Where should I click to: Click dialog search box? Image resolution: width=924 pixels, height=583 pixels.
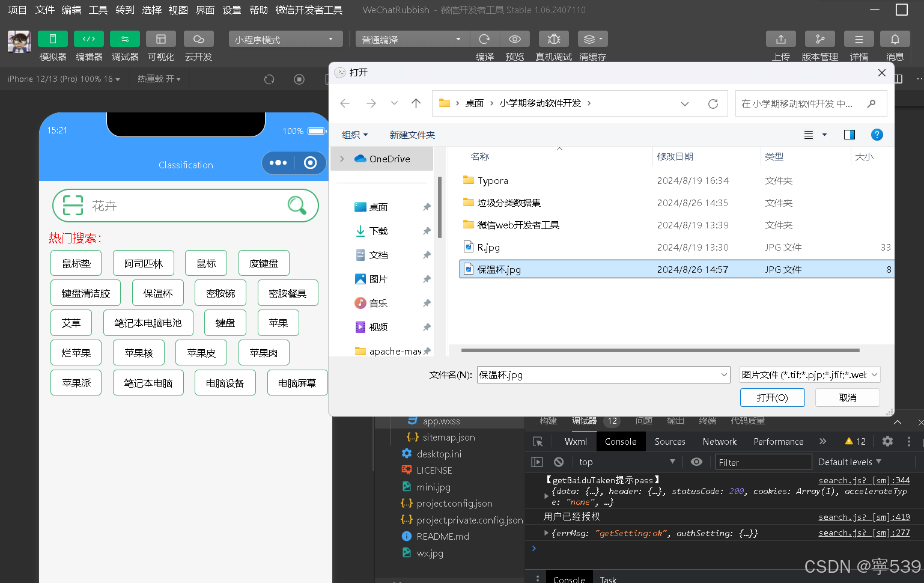coord(811,103)
